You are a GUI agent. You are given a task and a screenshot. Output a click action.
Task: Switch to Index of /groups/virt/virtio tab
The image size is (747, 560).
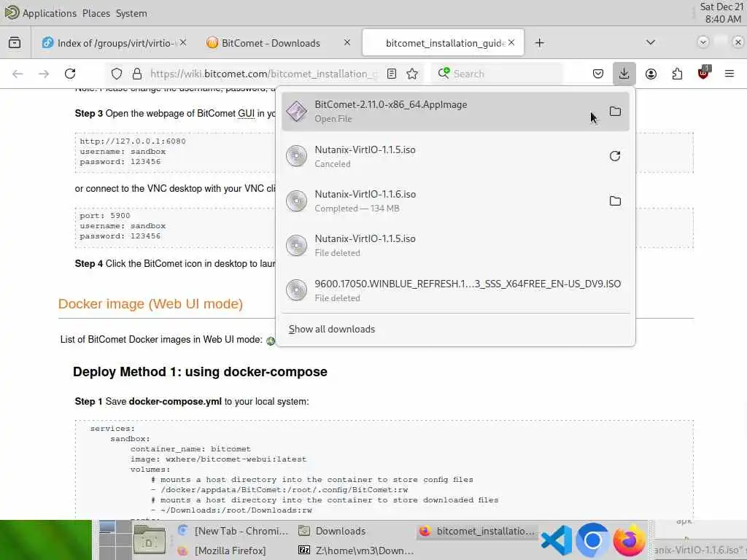click(x=113, y=43)
